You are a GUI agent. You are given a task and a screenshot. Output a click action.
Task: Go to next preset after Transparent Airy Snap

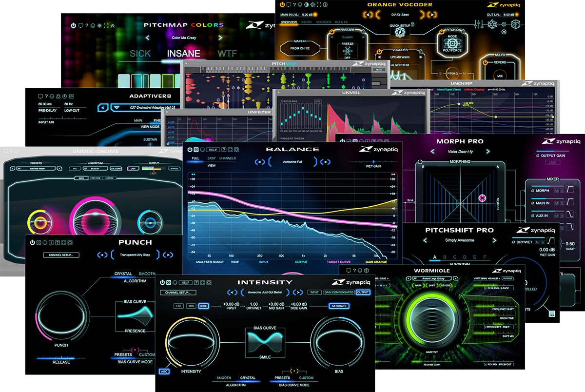[167, 254]
